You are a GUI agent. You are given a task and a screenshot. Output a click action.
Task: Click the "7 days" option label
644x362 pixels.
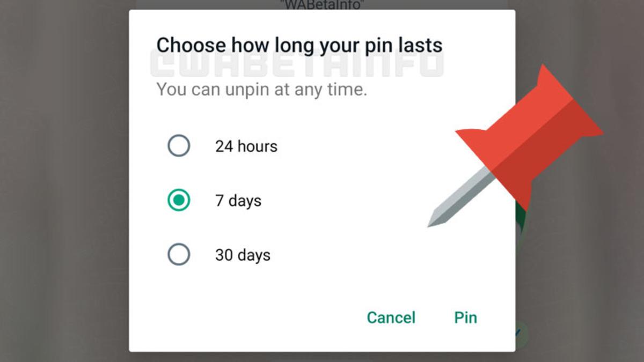point(238,201)
